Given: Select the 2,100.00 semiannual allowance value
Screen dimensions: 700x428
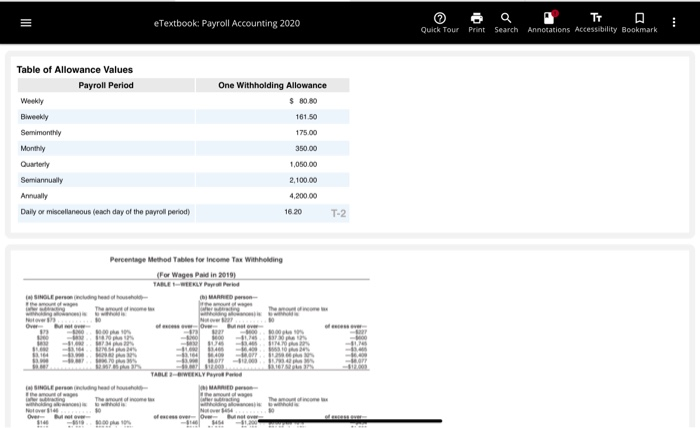Looking at the screenshot, I should (304, 180).
